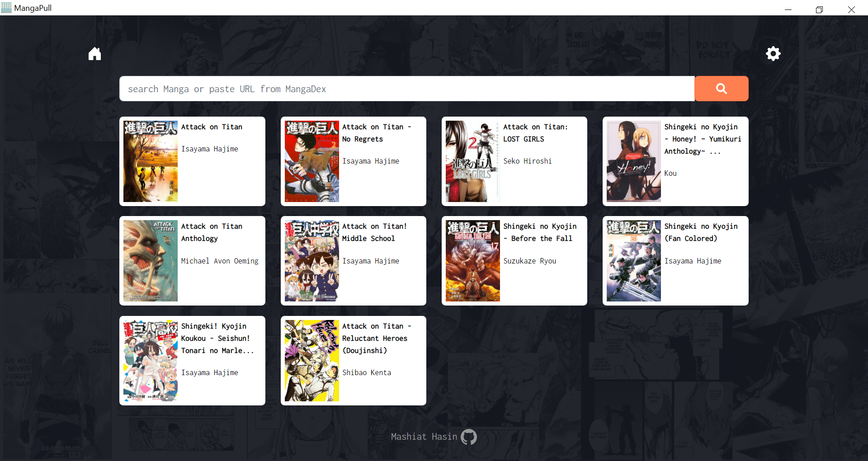Screen dimensions: 868x461
Task: Select 'Attack on Titan! Middle School' title
Action: click(374, 232)
